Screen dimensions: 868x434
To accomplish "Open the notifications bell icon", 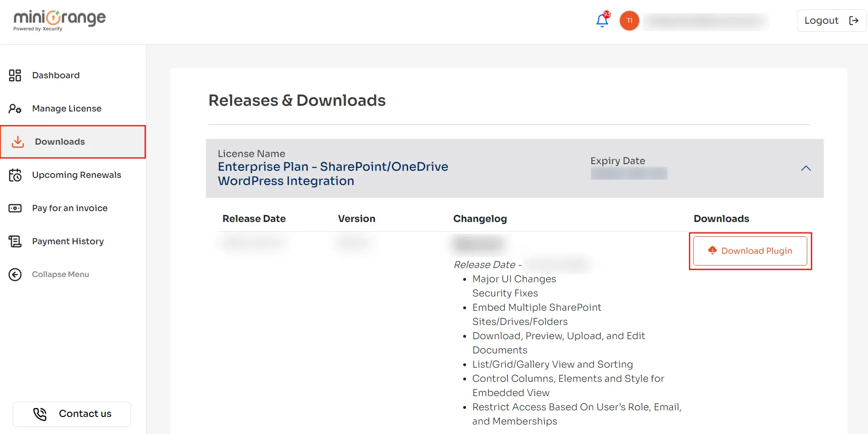I will click(602, 21).
